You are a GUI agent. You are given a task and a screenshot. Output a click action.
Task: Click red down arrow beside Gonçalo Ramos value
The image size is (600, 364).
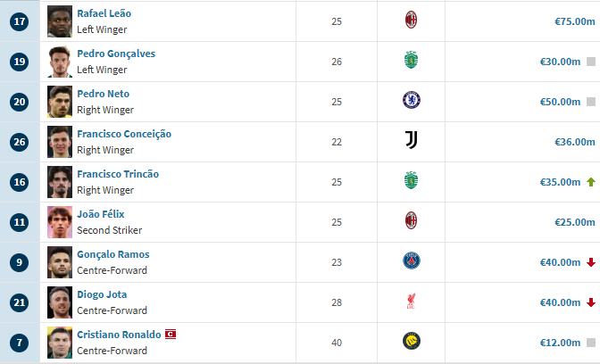[591, 262]
